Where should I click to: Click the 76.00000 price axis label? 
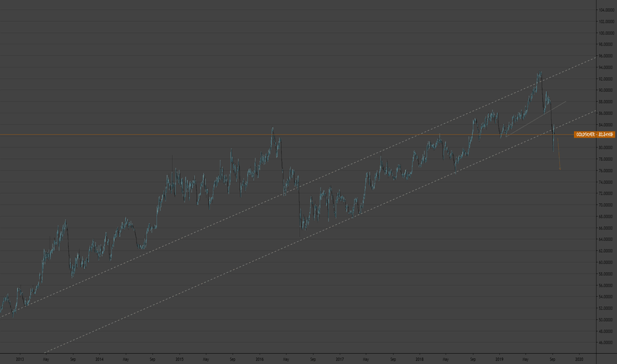(x=606, y=170)
